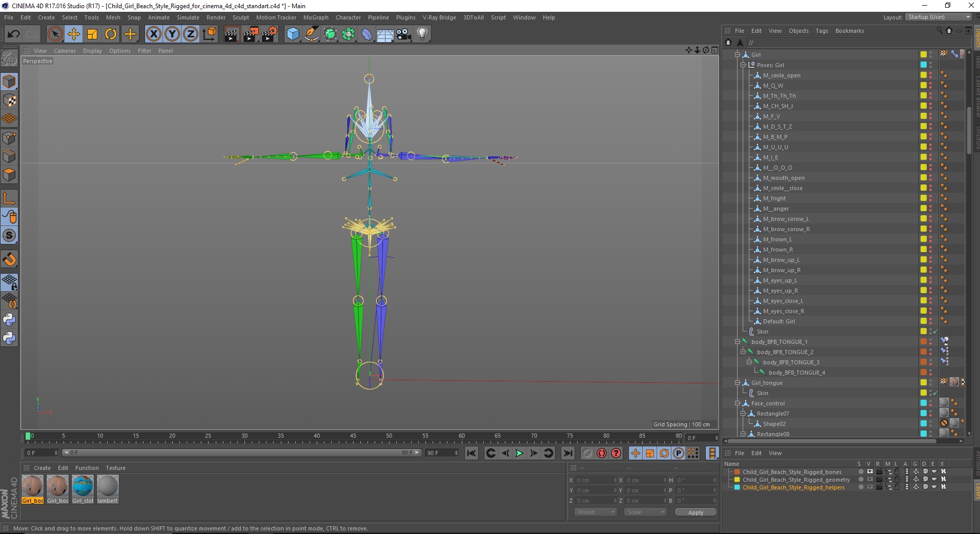The width and height of the screenshot is (980, 534).
Task: Open first Python script icon
Action: tap(9, 320)
